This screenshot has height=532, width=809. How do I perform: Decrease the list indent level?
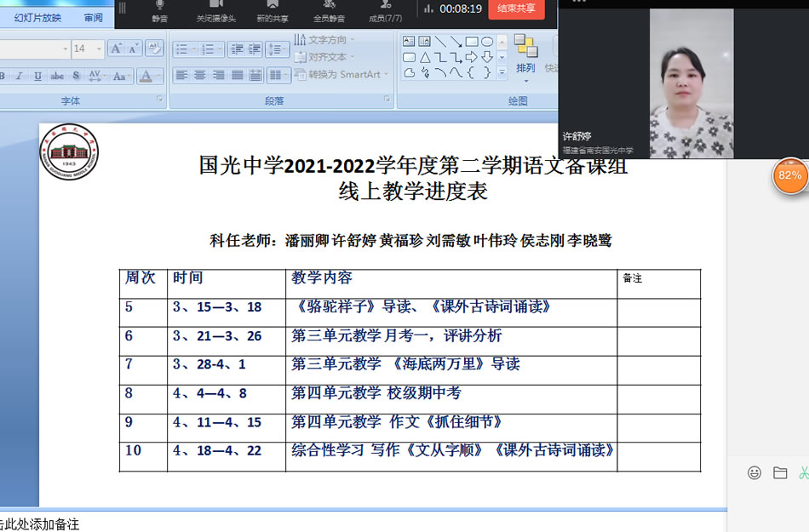237,49
